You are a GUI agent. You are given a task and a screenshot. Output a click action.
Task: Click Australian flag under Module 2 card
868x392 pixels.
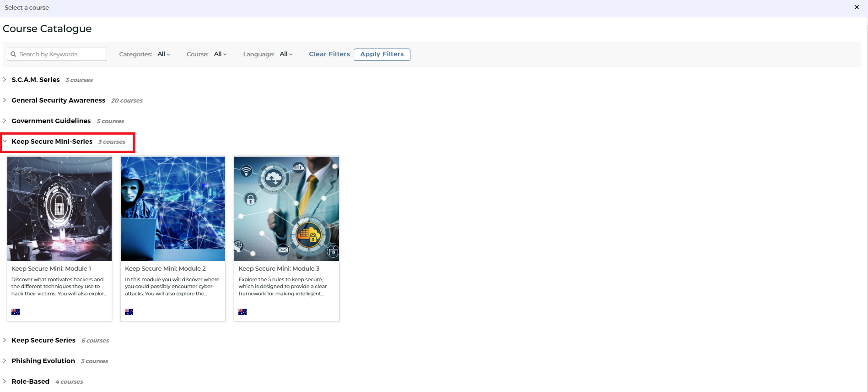tap(129, 312)
